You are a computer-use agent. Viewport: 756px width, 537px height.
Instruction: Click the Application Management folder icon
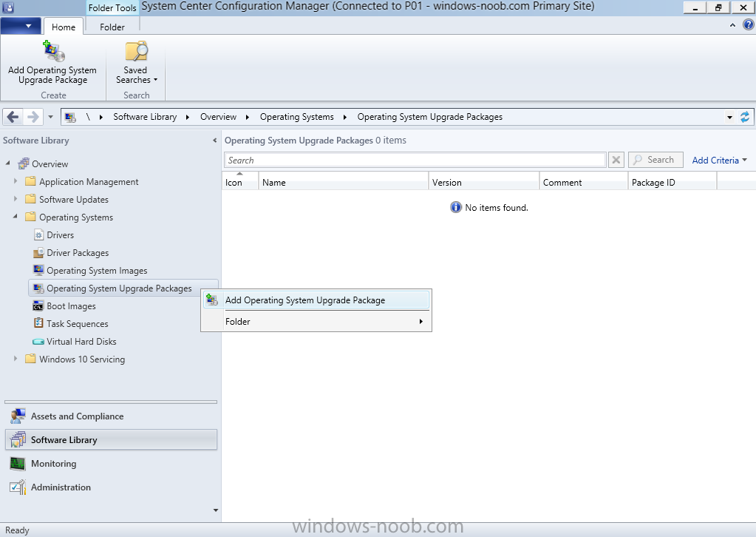(30, 181)
